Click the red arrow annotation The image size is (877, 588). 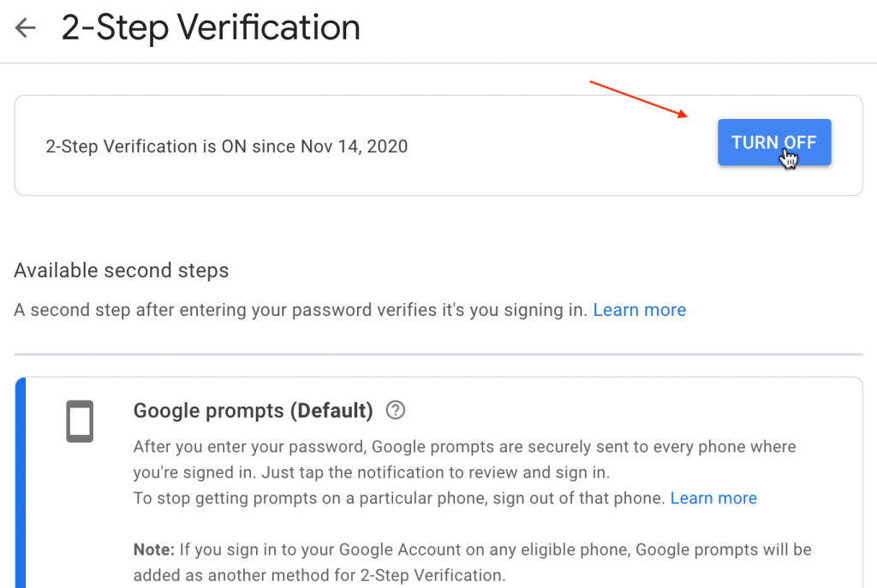(x=639, y=98)
